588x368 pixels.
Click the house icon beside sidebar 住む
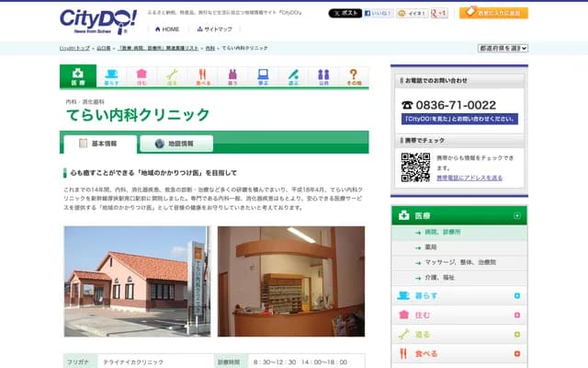tap(403, 315)
